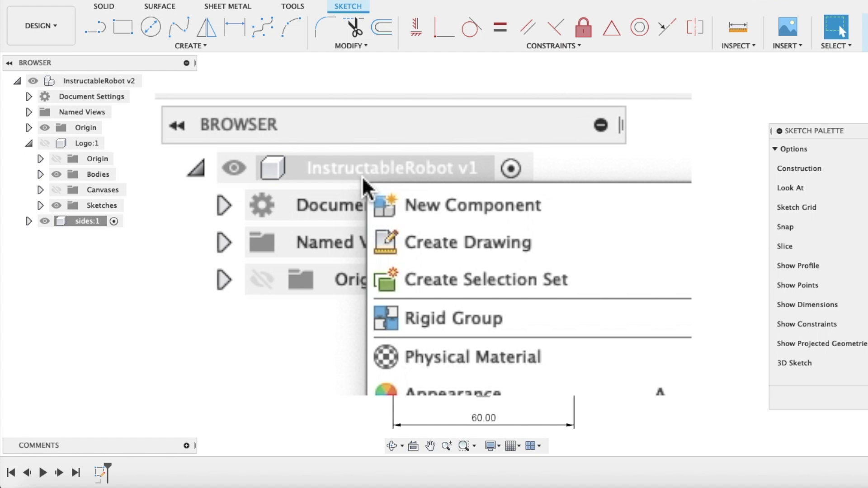Click the Offset tool icon

point(382,27)
